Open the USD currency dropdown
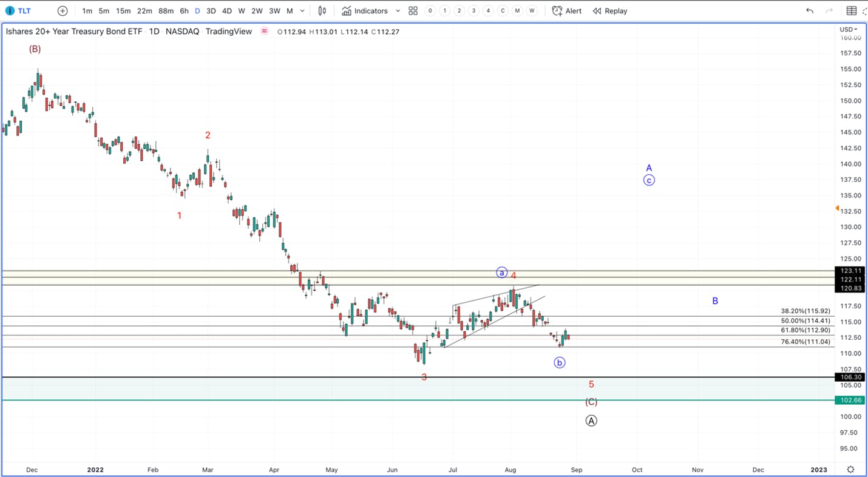The image size is (868, 477). tap(849, 29)
